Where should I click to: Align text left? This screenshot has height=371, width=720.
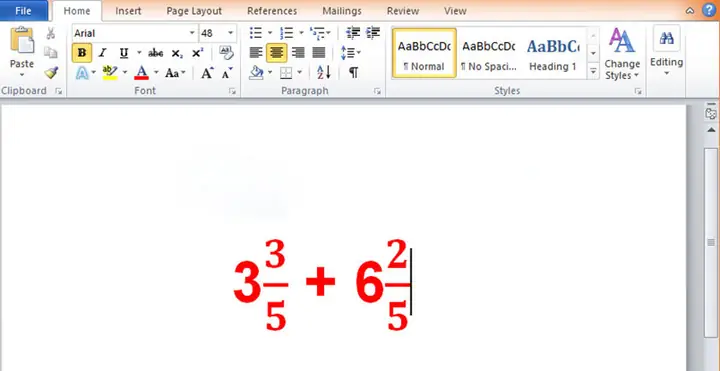click(x=256, y=53)
